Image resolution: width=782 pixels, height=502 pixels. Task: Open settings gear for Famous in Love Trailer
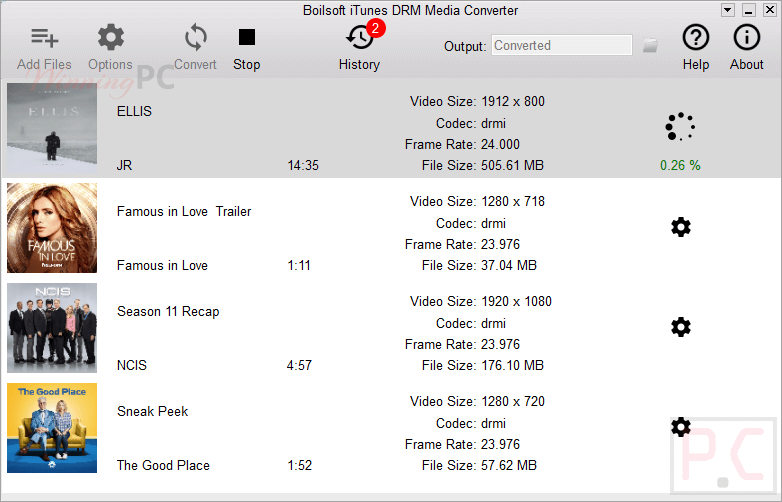681,227
